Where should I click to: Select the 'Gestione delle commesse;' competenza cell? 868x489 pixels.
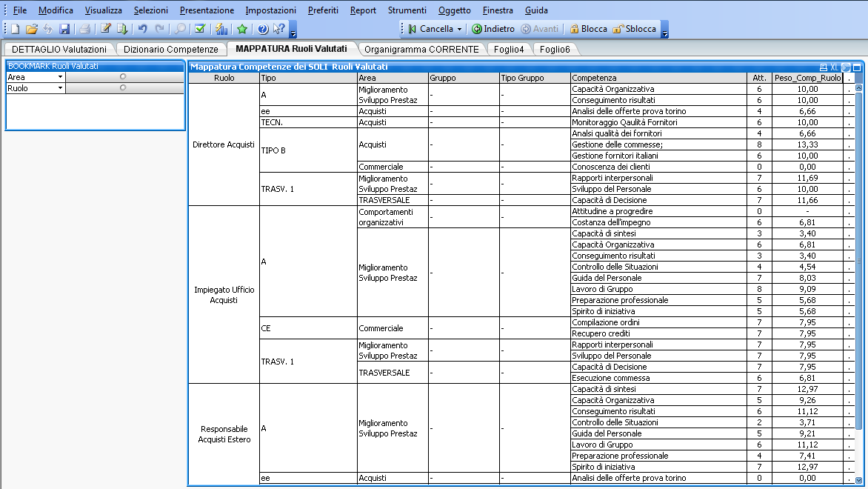(x=658, y=144)
